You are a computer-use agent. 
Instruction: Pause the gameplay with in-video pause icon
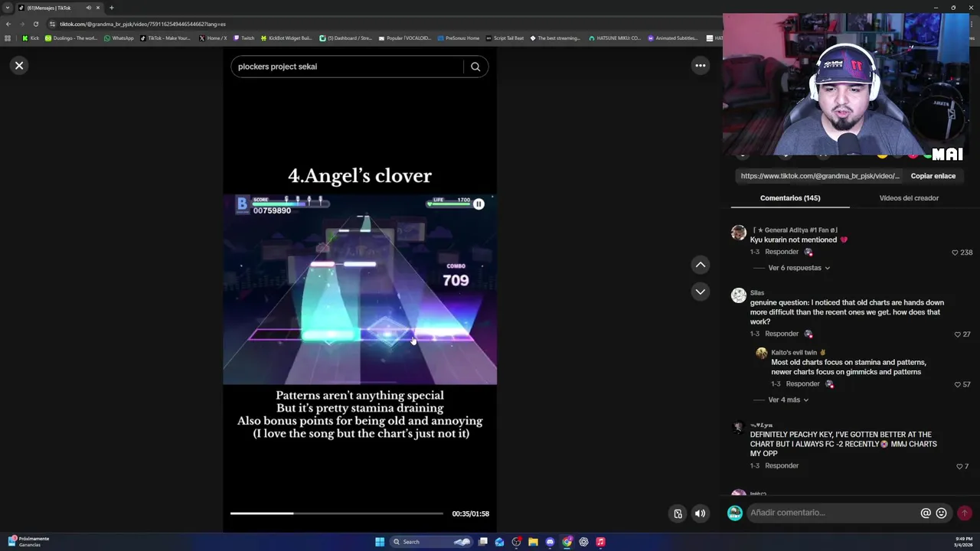click(479, 204)
